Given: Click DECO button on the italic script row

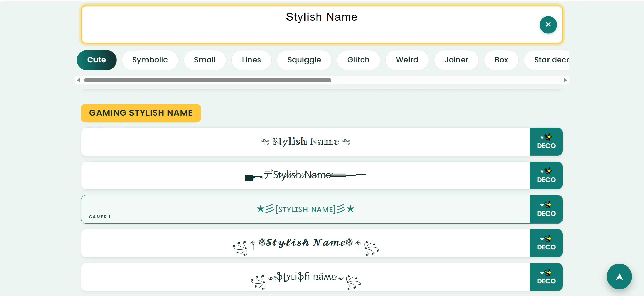Looking at the screenshot, I should tap(546, 243).
